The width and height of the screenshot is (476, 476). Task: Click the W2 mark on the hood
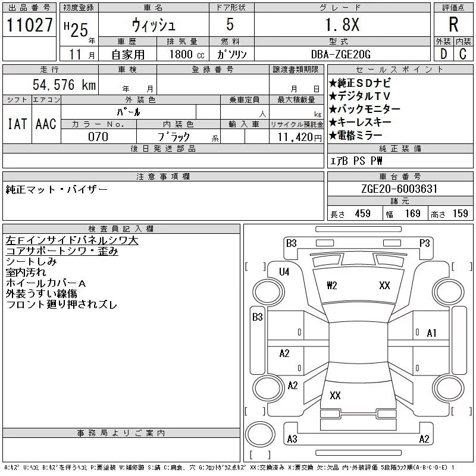tap(332, 286)
